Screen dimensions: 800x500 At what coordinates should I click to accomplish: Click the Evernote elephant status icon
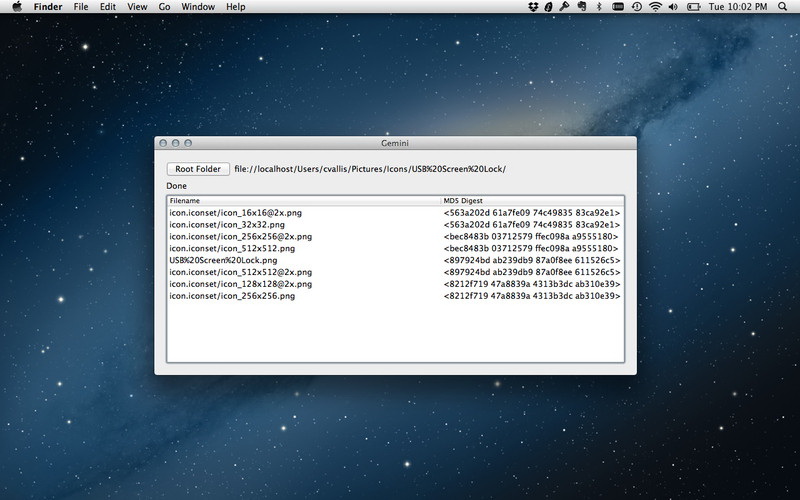click(582, 7)
